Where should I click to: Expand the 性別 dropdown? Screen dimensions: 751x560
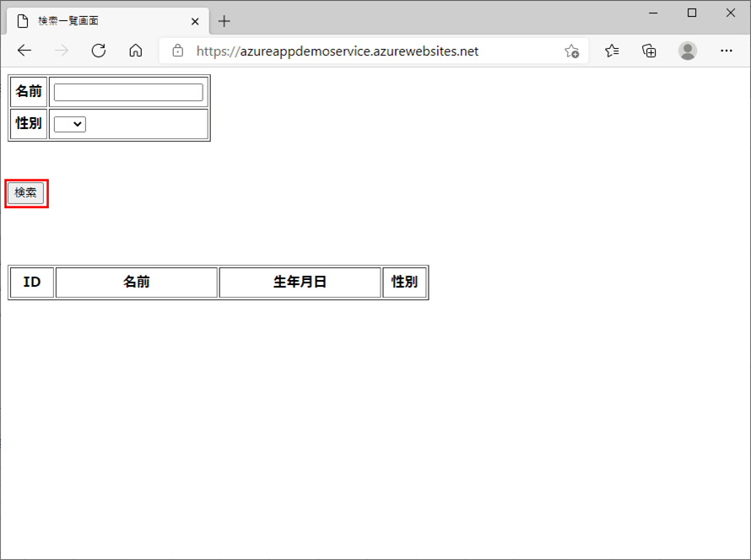(x=70, y=124)
